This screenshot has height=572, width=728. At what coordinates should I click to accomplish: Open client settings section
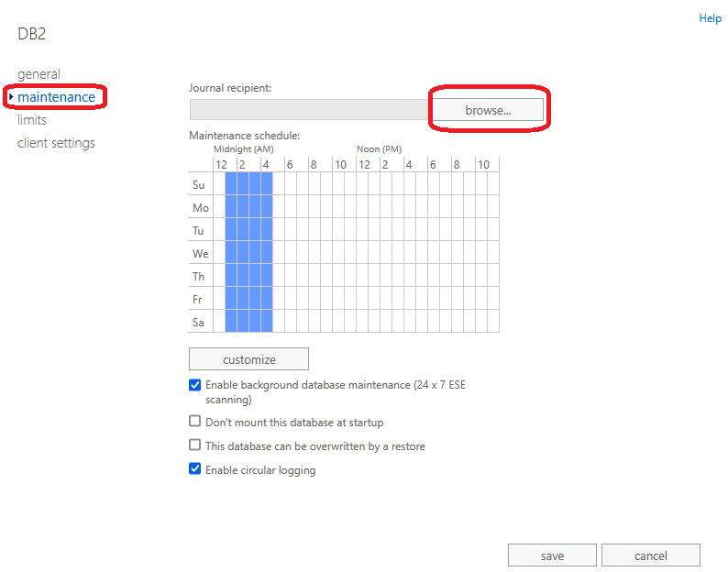(x=56, y=143)
